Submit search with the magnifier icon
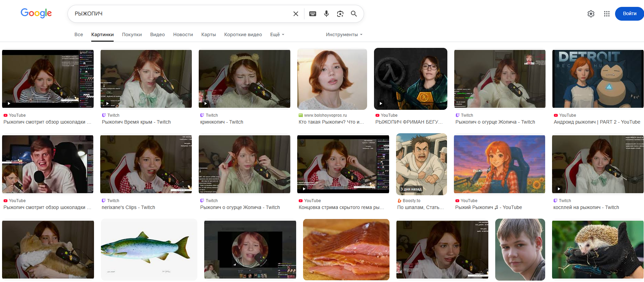This screenshot has height=282, width=644. point(354,14)
